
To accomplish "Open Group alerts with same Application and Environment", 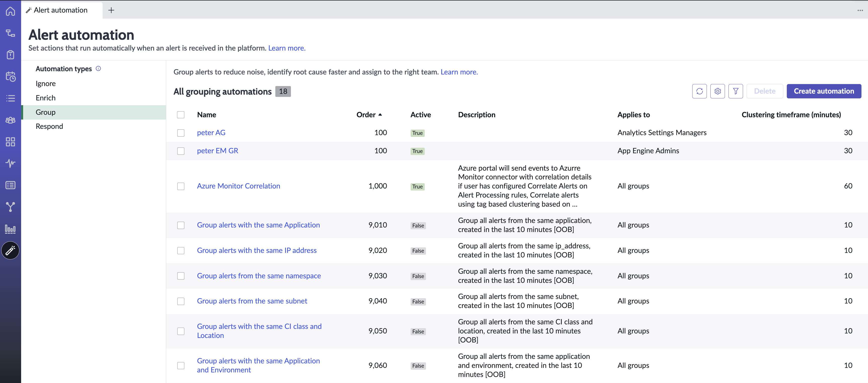I will [x=258, y=365].
